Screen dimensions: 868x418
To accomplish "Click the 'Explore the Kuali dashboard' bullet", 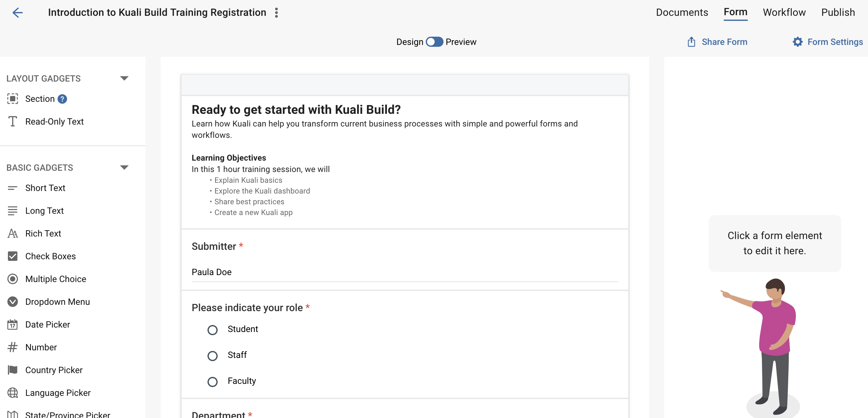I will tap(262, 191).
